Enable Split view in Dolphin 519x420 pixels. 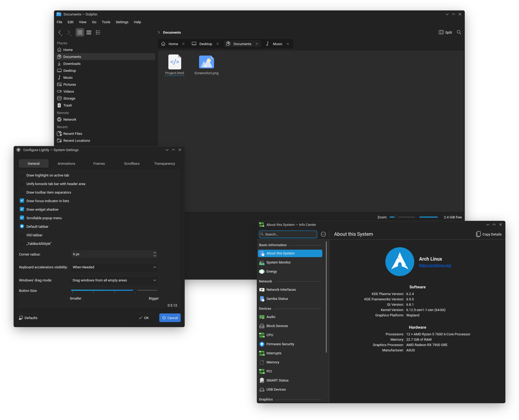coord(445,32)
